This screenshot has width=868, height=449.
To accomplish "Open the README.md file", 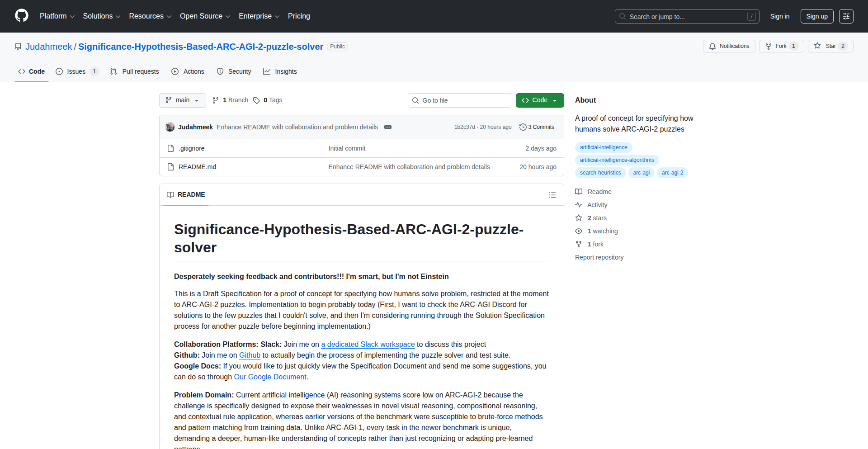I will (x=197, y=167).
